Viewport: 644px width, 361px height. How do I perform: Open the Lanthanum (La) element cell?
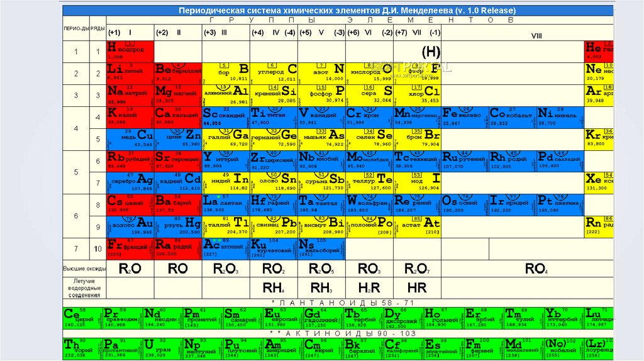pos(226,205)
